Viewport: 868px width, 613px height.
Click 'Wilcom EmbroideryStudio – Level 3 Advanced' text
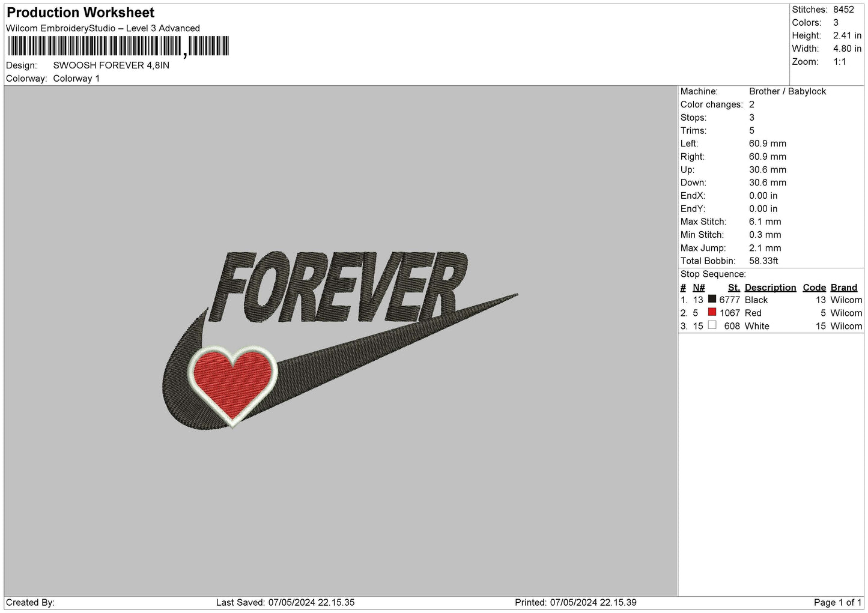click(x=103, y=28)
